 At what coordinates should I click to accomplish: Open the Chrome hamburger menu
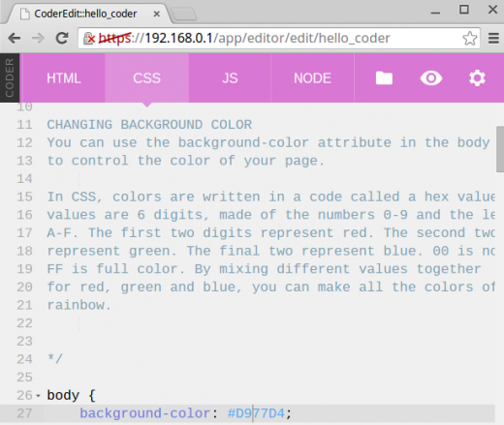point(493,39)
